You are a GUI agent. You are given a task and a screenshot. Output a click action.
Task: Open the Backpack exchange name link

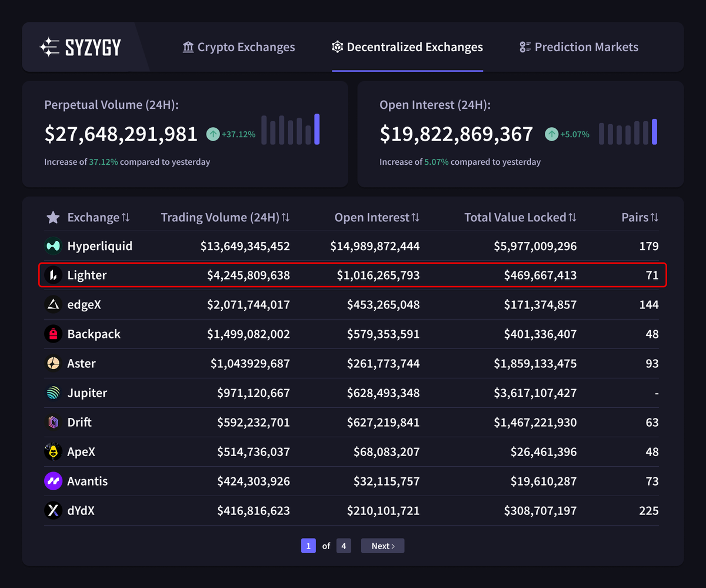point(94,334)
